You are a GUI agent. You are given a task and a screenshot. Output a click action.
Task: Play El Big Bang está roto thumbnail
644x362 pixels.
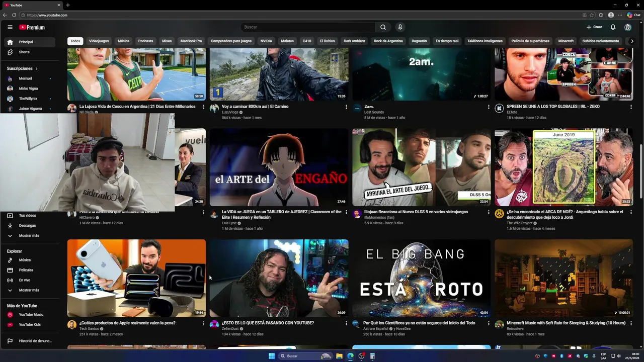[x=421, y=278]
